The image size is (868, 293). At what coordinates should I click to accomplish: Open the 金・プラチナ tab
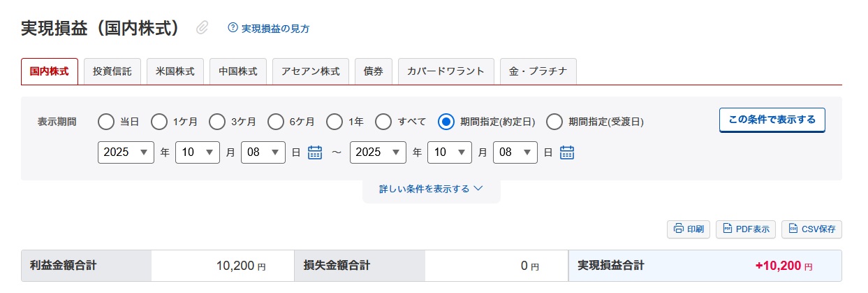click(538, 71)
